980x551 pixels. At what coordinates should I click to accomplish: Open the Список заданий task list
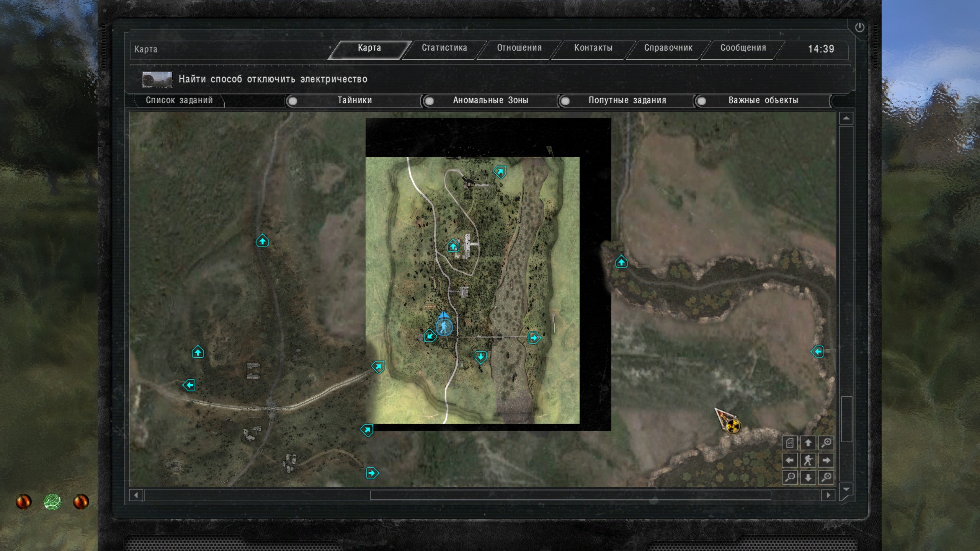[x=179, y=100]
